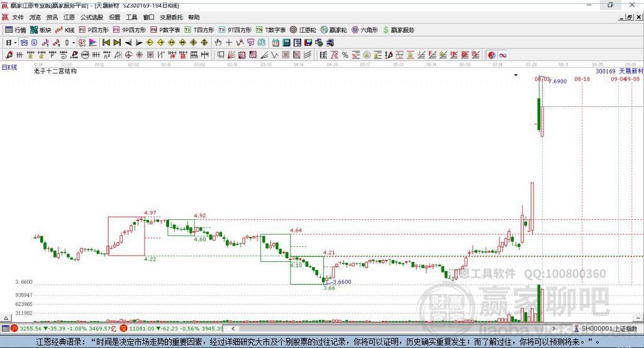Click the 老子十二宫结构 indicator title
The image size is (644, 348).
55,71
